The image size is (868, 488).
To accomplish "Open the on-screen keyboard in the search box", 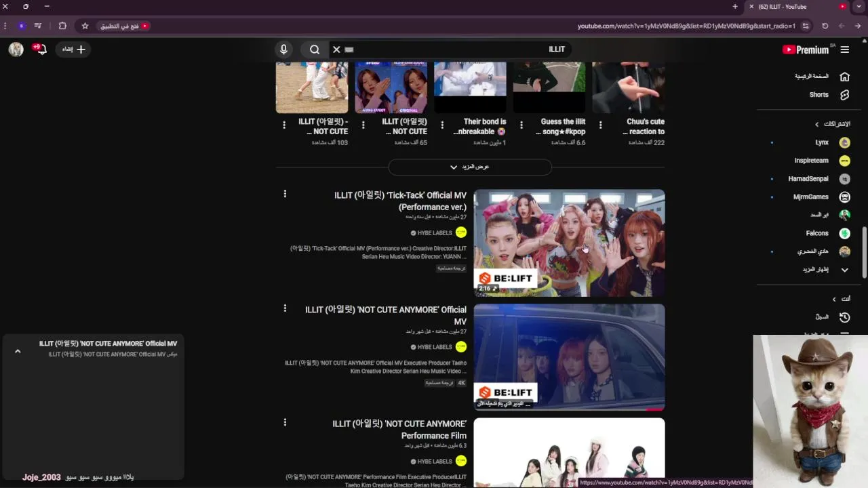I will point(349,49).
